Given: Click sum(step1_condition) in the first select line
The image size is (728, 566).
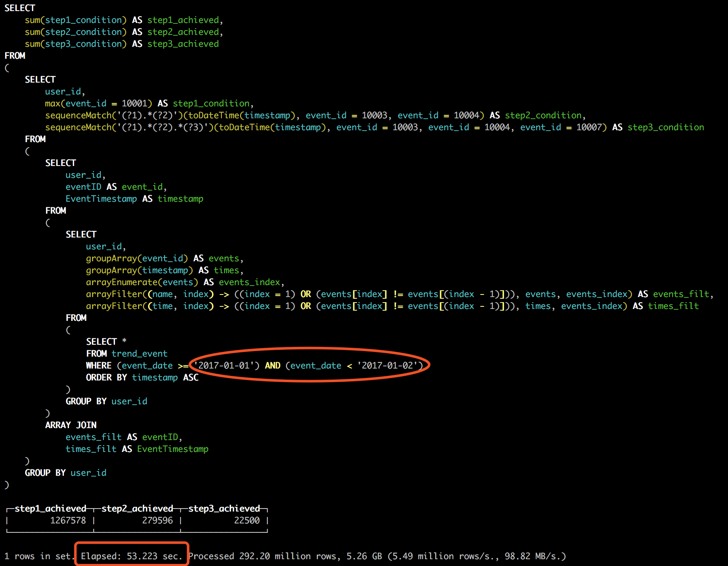Looking at the screenshot, I should tap(75, 20).
